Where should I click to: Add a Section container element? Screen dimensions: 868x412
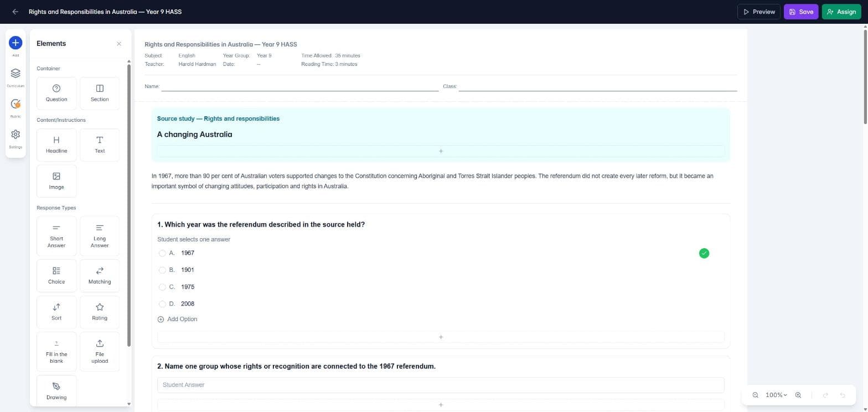(x=100, y=93)
